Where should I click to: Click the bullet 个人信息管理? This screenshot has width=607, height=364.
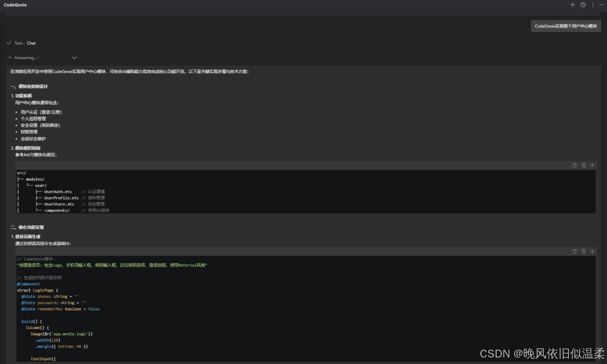point(33,118)
